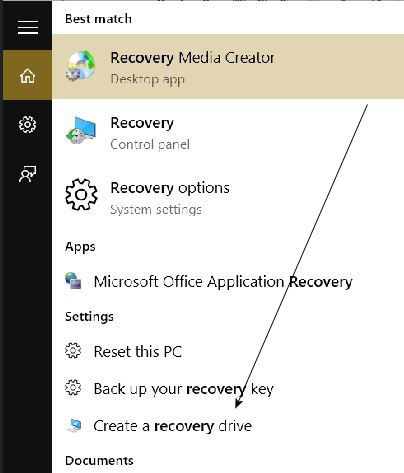Image resolution: width=404 pixels, height=473 pixels.
Task: Select the Home icon in the sidebar
Action: pyautogui.click(x=27, y=75)
